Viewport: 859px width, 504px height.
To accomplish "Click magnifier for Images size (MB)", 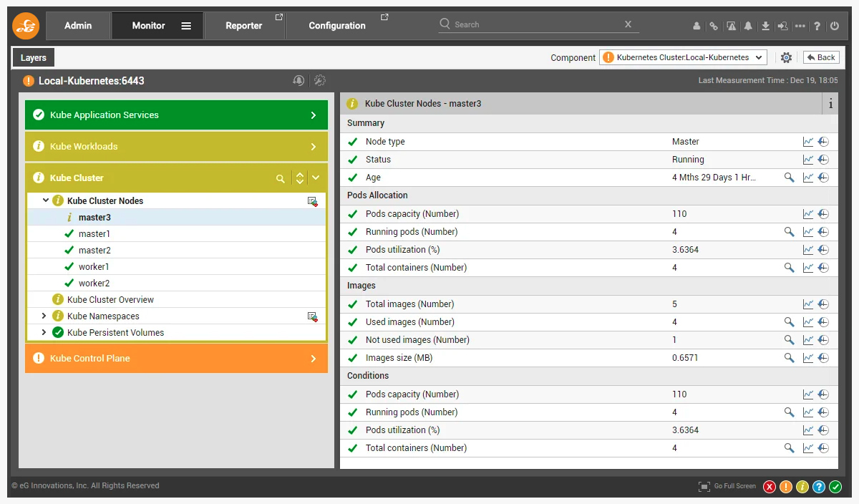I will coord(789,358).
